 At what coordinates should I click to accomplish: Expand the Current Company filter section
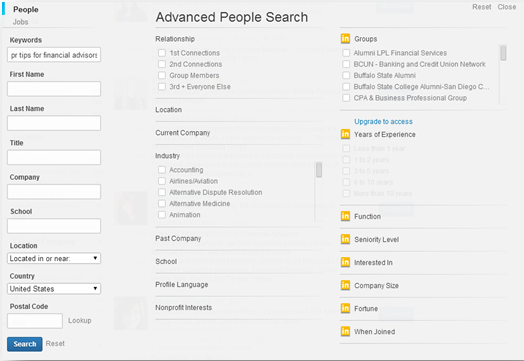(x=182, y=133)
